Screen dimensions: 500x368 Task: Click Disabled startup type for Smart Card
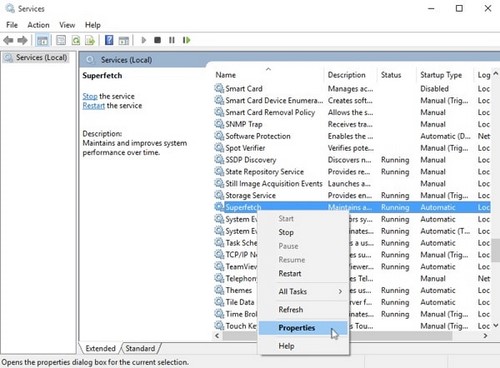click(434, 89)
